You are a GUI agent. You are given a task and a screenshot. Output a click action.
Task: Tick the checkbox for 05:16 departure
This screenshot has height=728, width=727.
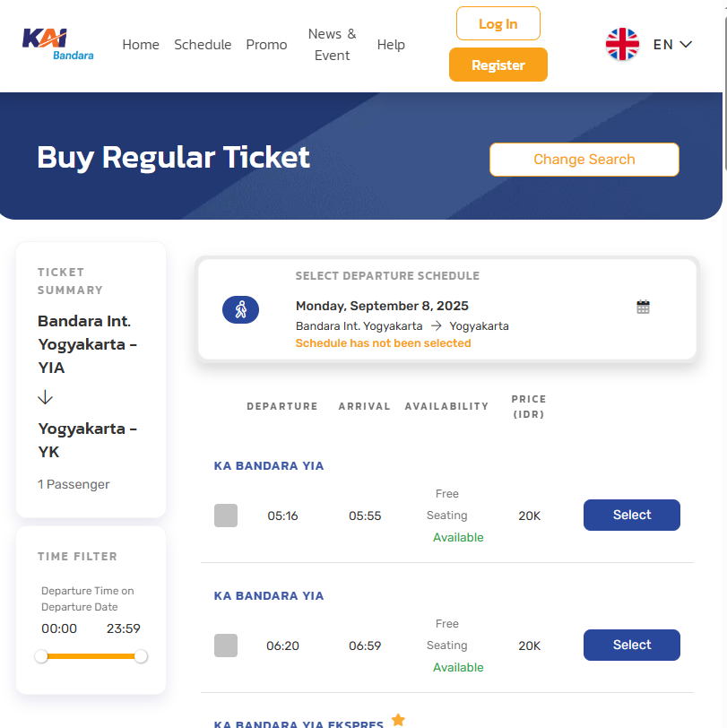[226, 516]
